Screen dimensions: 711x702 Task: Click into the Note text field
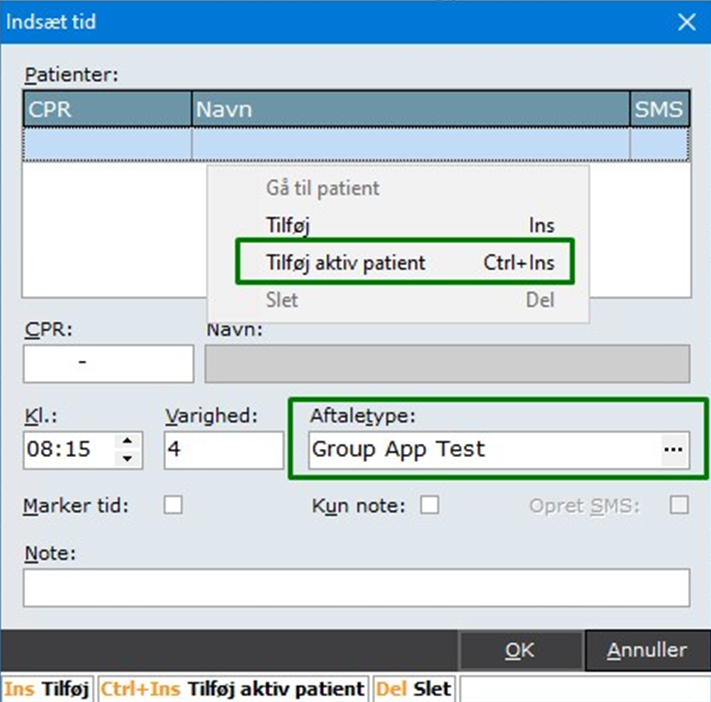pyautogui.click(x=356, y=588)
